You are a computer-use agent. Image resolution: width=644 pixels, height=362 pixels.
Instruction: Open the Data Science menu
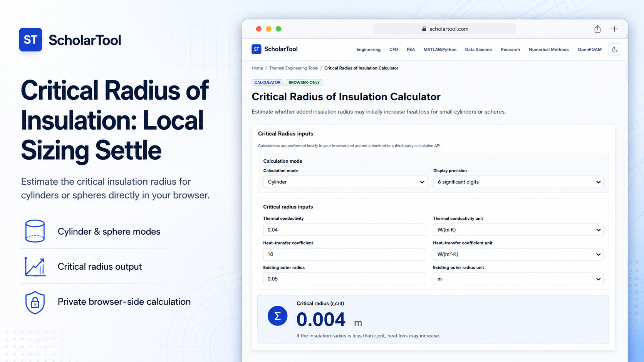point(478,50)
